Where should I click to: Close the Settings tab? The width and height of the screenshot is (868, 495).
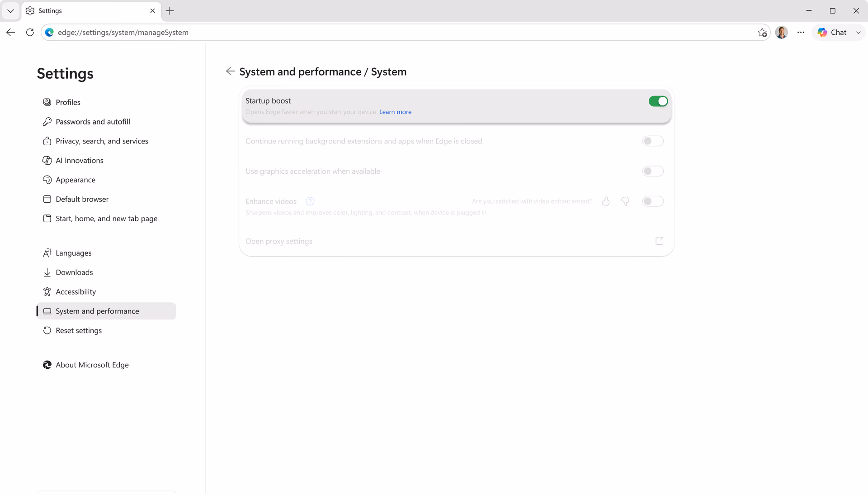[152, 11]
